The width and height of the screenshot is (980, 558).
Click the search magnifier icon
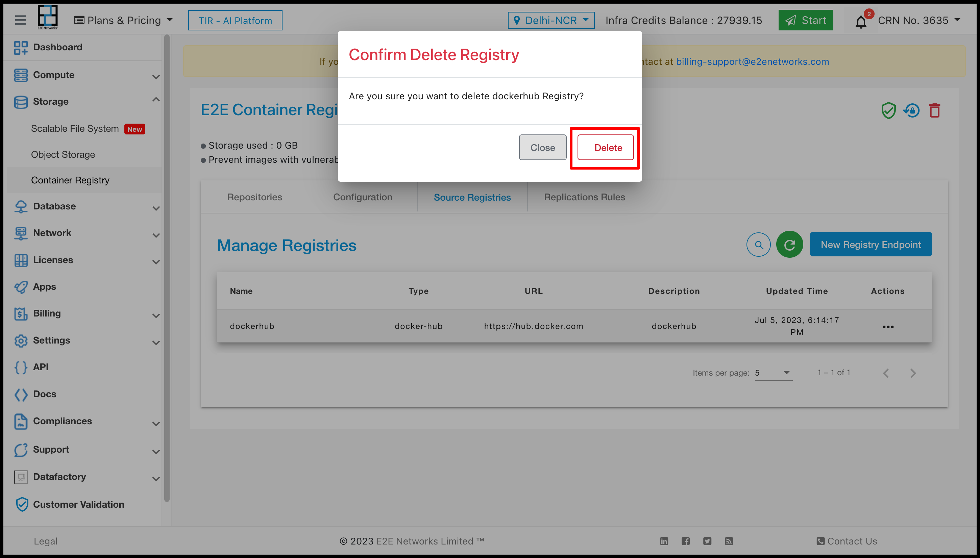pyautogui.click(x=758, y=245)
